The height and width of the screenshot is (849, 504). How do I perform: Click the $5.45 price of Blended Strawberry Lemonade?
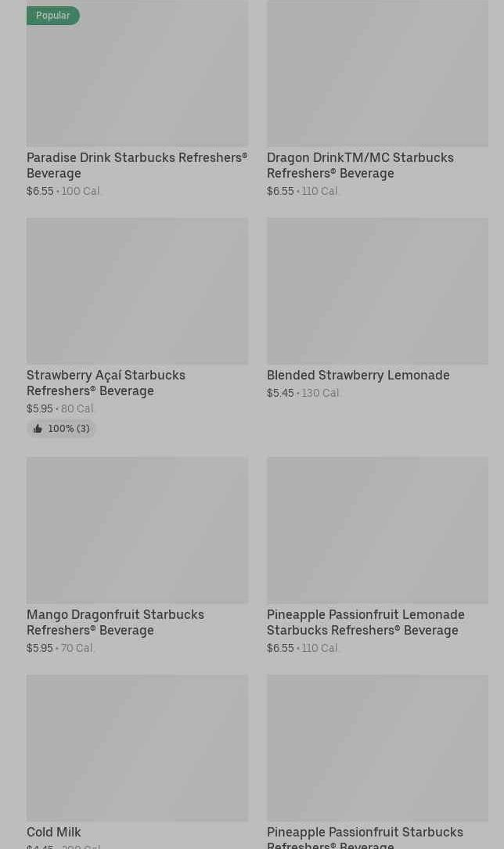point(280,393)
